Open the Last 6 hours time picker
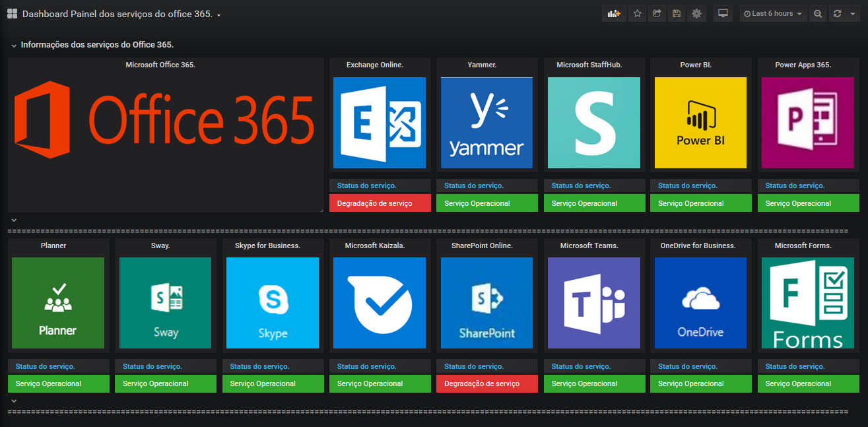The image size is (868, 427). pyautogui.click(x=773, y=13)
